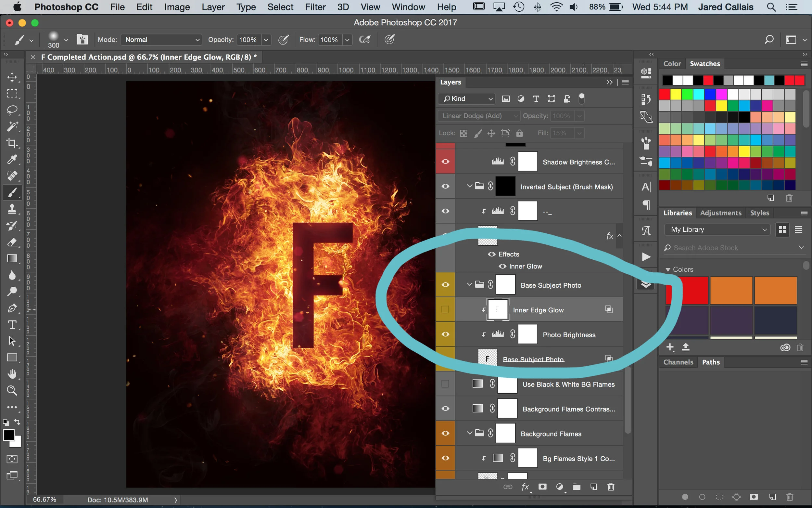Switch to the Adjustments tab
812x508 pixels.
(x=720, y=213)
